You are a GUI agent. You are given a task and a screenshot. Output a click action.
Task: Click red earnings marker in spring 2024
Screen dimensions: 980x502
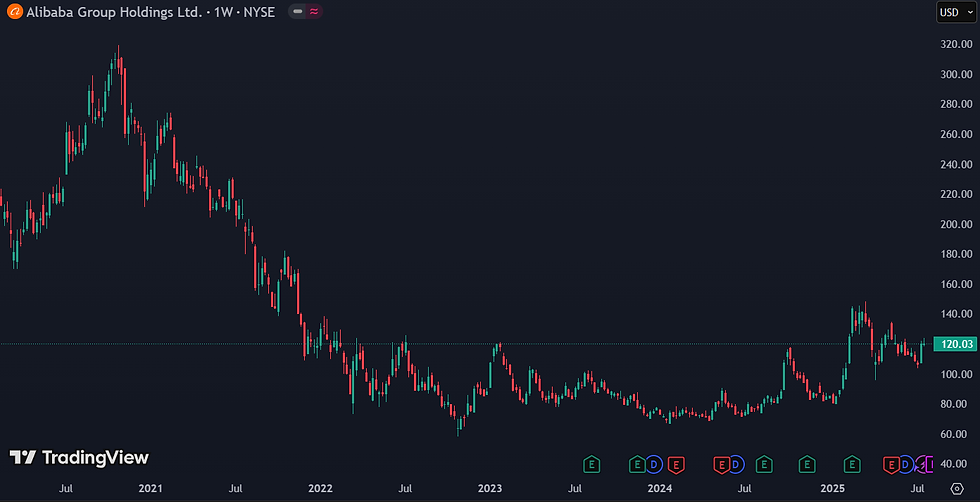[x=722, y=464]
